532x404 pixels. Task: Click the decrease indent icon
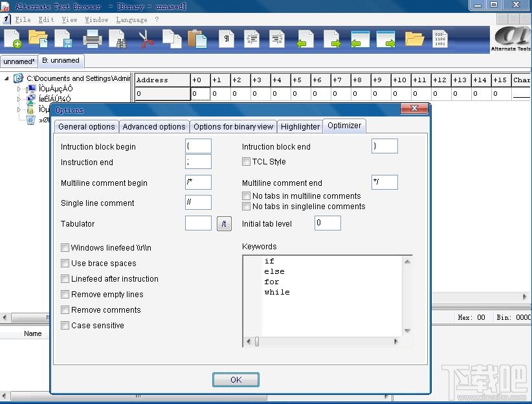click(x=252, y=39)
